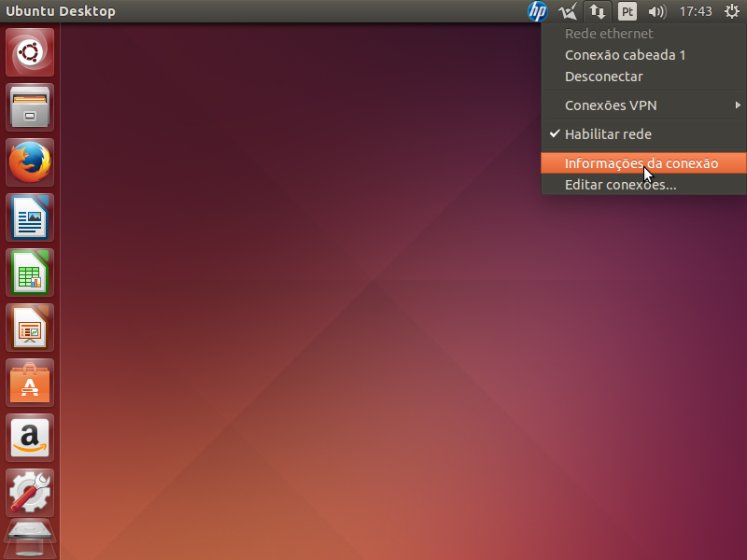Screen dimensions: 747x560
Task: Select Informações da conexão
Action: pyautogui.click(x=641, y=163)
